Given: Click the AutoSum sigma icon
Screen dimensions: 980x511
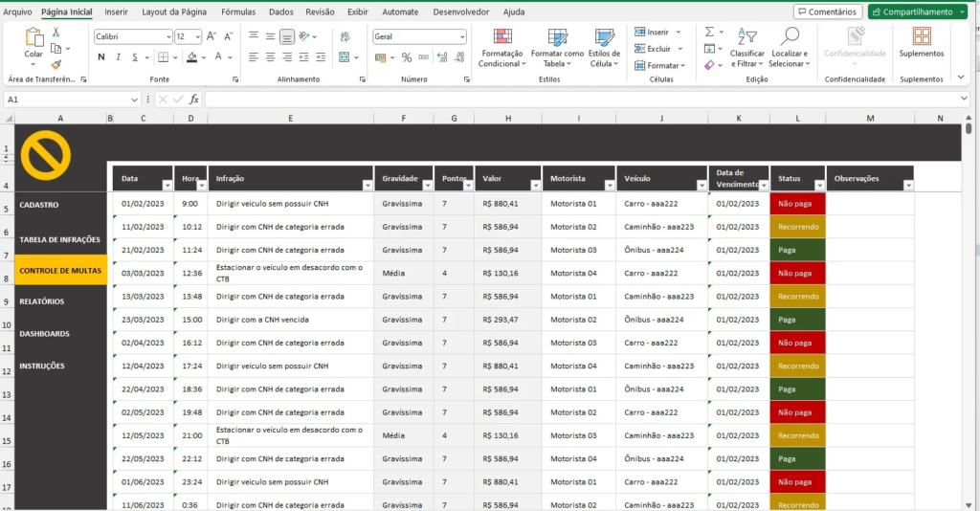Looking at the screenshot, I should click(709, 32).
